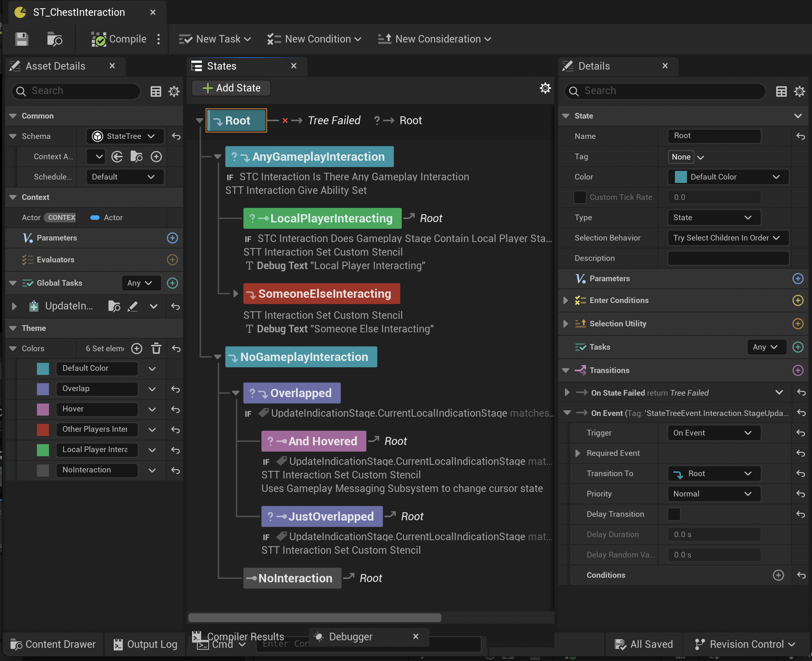Enable the Custom Tick Rate checkbox
This screenshot has width=812, height=661.
pos(580,197)
